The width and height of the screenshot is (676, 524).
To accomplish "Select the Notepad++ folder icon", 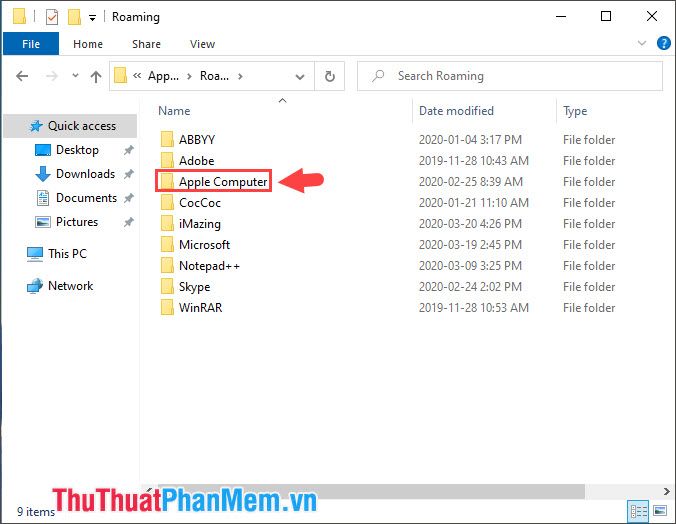I will pos(167,266).
